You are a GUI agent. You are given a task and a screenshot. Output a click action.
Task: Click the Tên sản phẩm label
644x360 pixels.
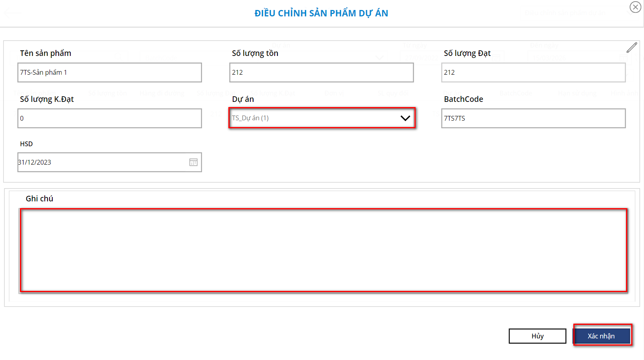pos(46,53)
